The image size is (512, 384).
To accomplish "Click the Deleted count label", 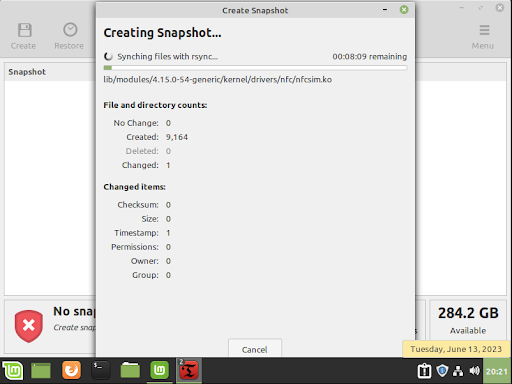I will click(142, 151).
